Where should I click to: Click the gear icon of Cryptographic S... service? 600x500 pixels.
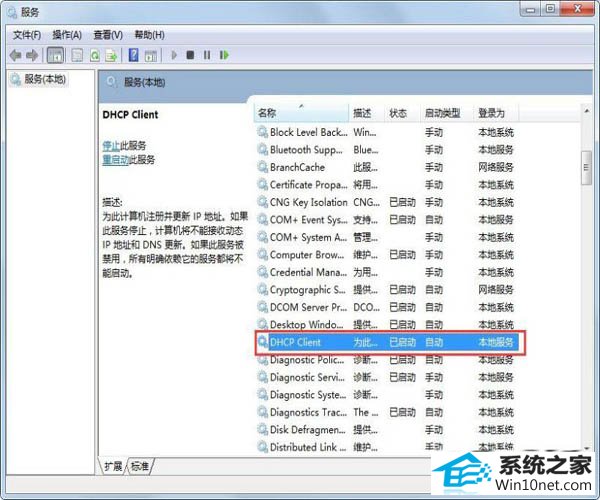(262, 290)
